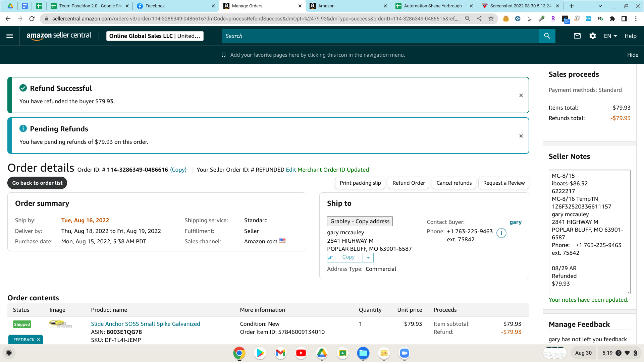Open Zoom from the shelf

pos(405,353)
